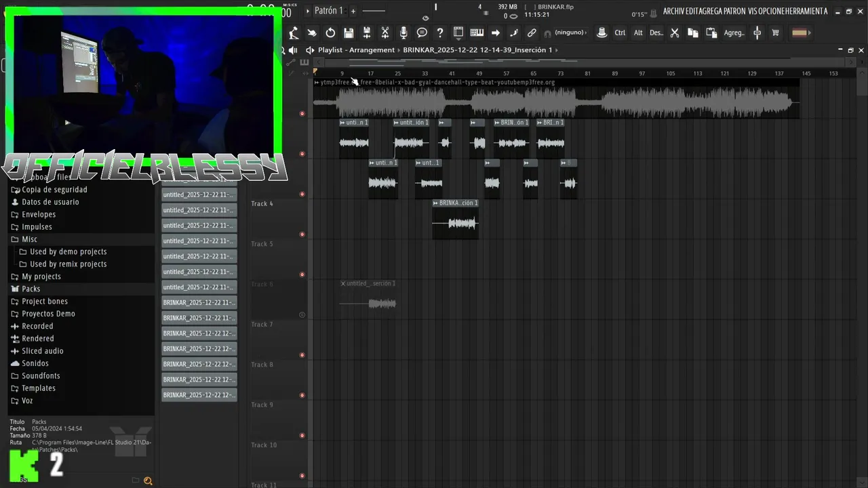Click the paste clipboard icon in toolbar
This screenshot has width=868, height=488.
click(x=711, y=33)
